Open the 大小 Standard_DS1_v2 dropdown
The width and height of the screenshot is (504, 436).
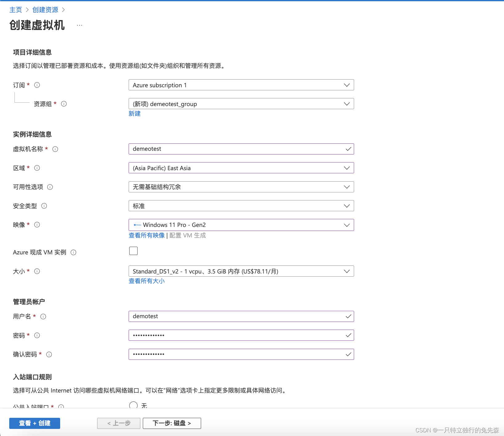(241, 271)
